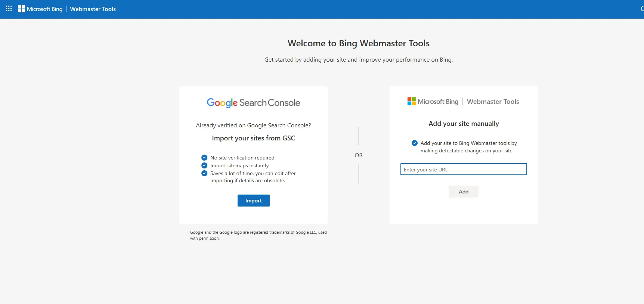
Task: Click 'Already verified on Google Search Console?' text
Action: coord(253,125)
